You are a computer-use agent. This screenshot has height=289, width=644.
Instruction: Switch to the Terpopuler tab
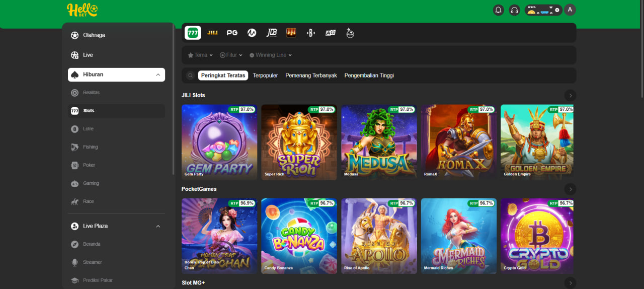[265, 76]
